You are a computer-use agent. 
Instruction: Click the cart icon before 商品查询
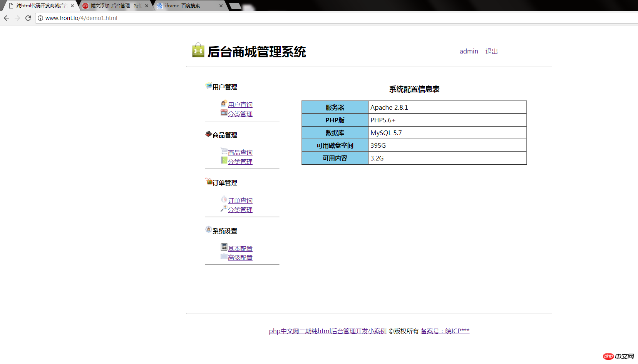coord(224,151)
